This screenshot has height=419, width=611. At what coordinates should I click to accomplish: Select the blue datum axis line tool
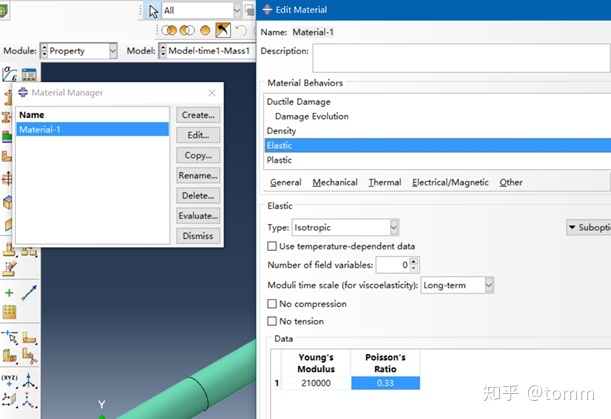[x=29, y=293]
